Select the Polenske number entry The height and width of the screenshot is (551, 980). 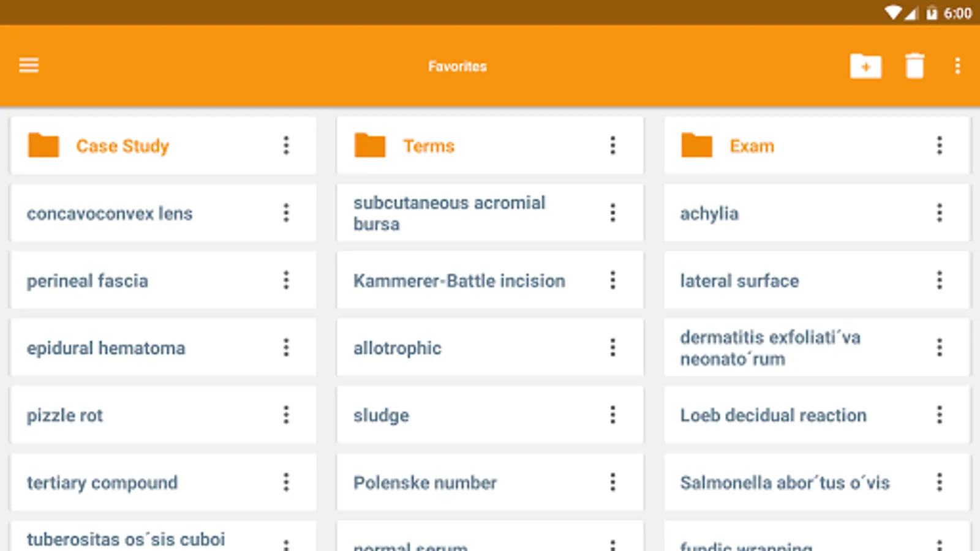pos(425,482)
